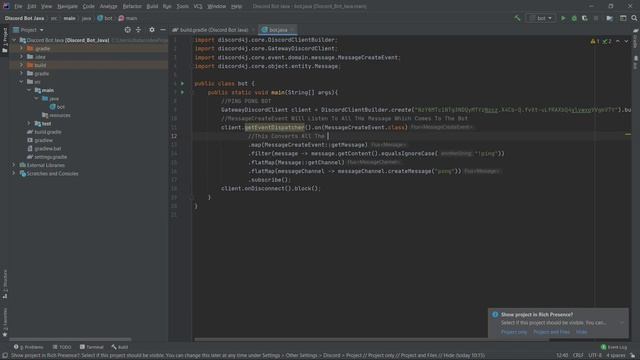Open Project panel gear options
The image size is (640, 360).
(x=152, y=30)
